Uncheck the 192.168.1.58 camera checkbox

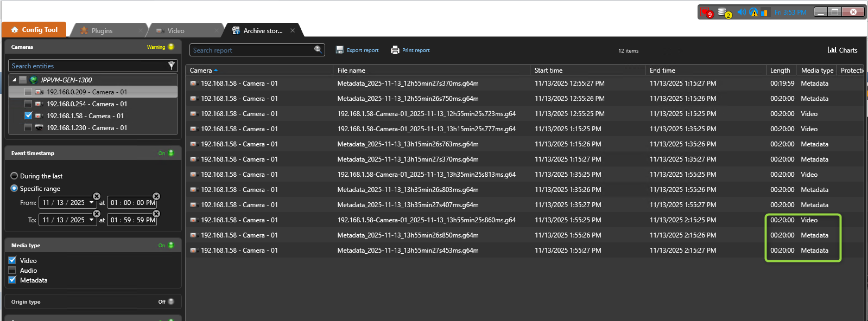28,115
